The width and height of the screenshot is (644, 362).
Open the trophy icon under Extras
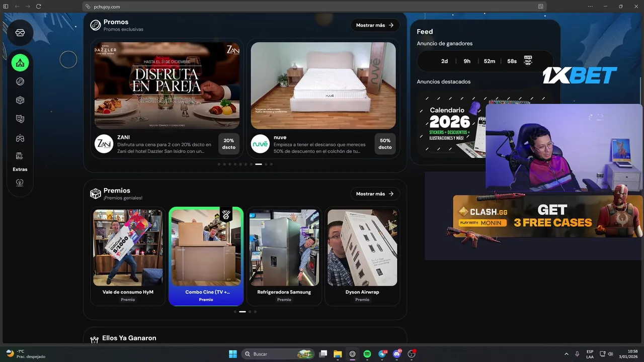pos(20,183)
